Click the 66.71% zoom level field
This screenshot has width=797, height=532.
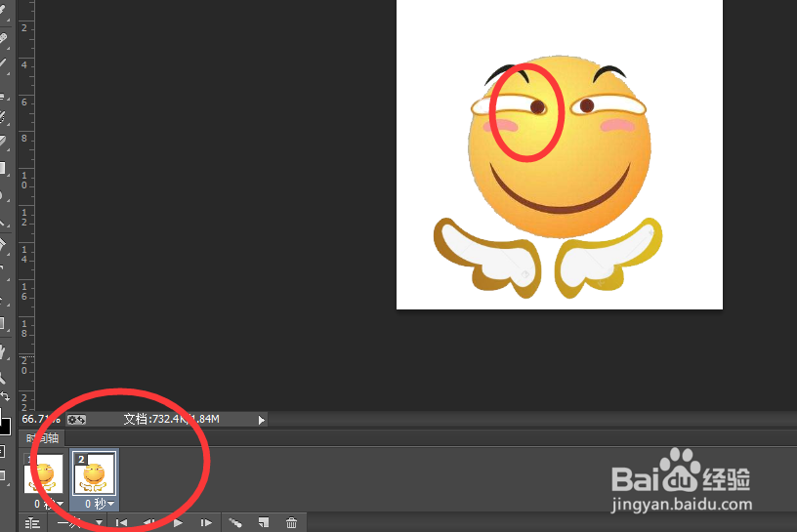[41, 419]
